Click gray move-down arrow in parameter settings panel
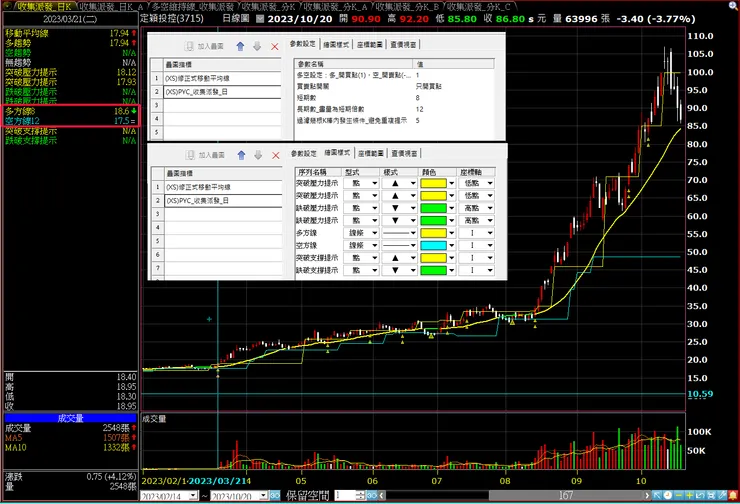Image resolution: width=740 pixels, height=504 pixels. [257, 46]
